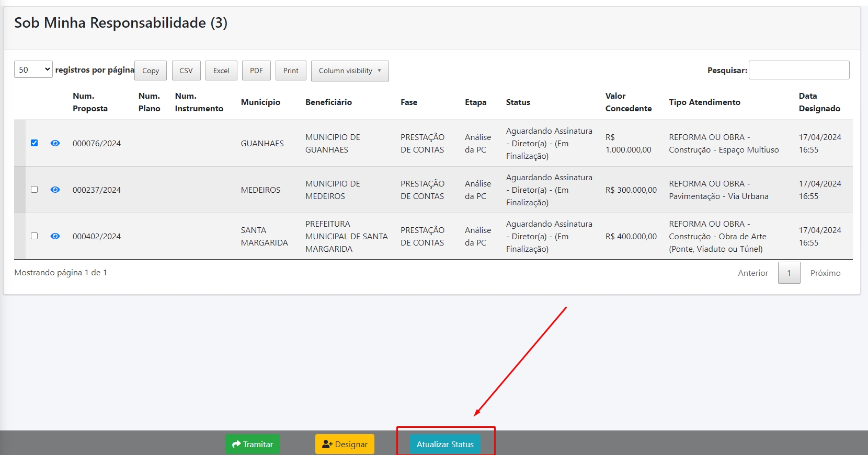Focus the Pesquisar search field
Viewport: 868px width, 455px height.
click(798, 70)
